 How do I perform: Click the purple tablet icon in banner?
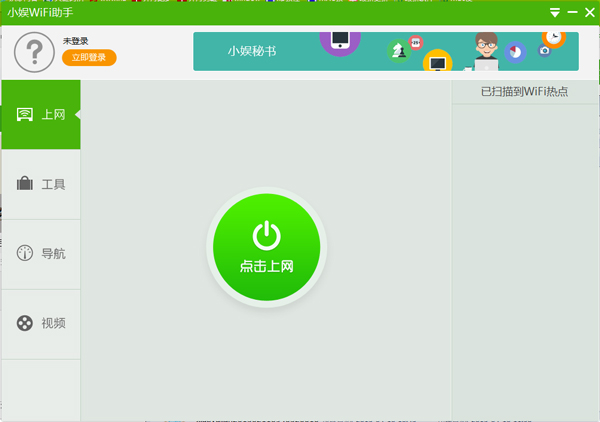pos(340,41)
